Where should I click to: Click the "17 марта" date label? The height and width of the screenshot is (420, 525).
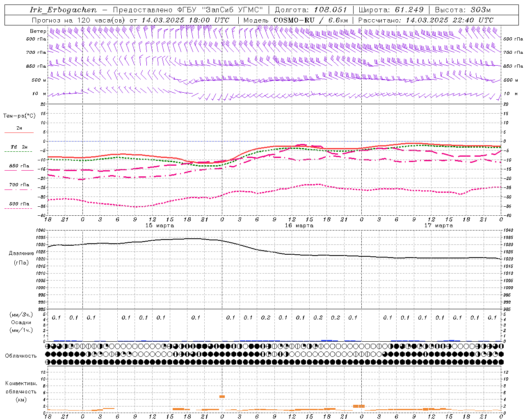click(438, 226)
